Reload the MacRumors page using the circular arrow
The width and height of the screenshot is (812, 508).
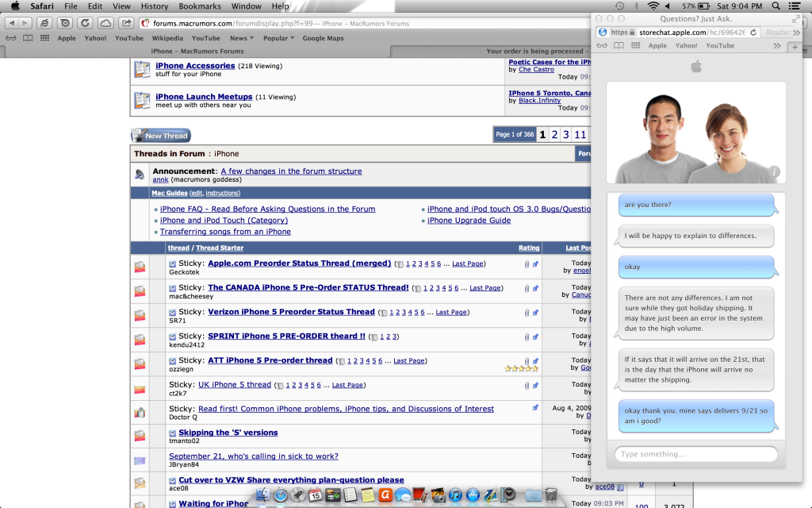tap(85, 23)
